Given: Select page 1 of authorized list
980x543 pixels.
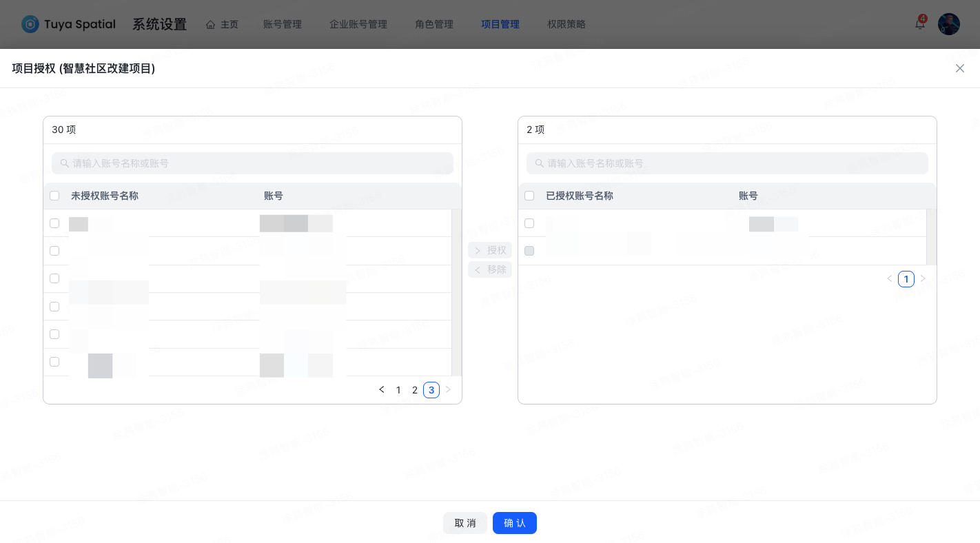Looking at the screenshot, I should tap(906, 279).
